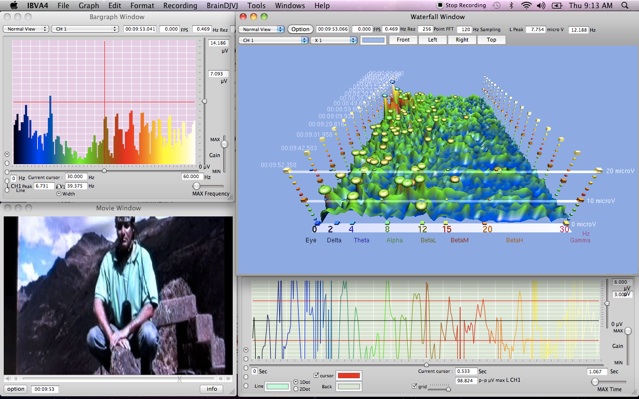
Task: Click the Bluetooth icon in menu bar
Action: click(511, 5)
